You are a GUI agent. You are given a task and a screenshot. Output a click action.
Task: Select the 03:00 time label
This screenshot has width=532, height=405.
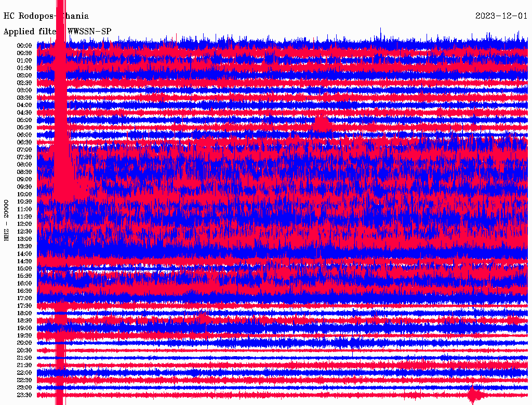click(24, 90)
